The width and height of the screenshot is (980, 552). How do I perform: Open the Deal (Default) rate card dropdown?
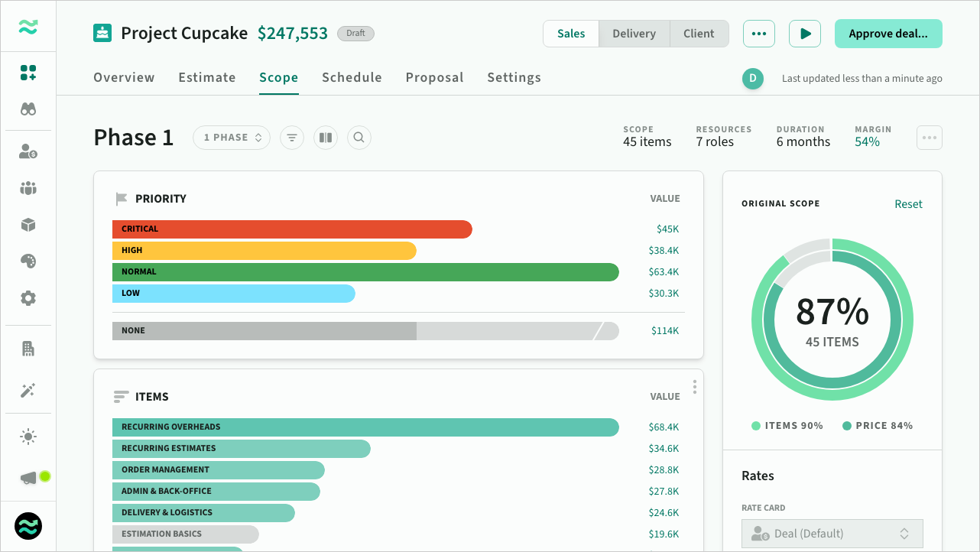click(x=832, y=534)
